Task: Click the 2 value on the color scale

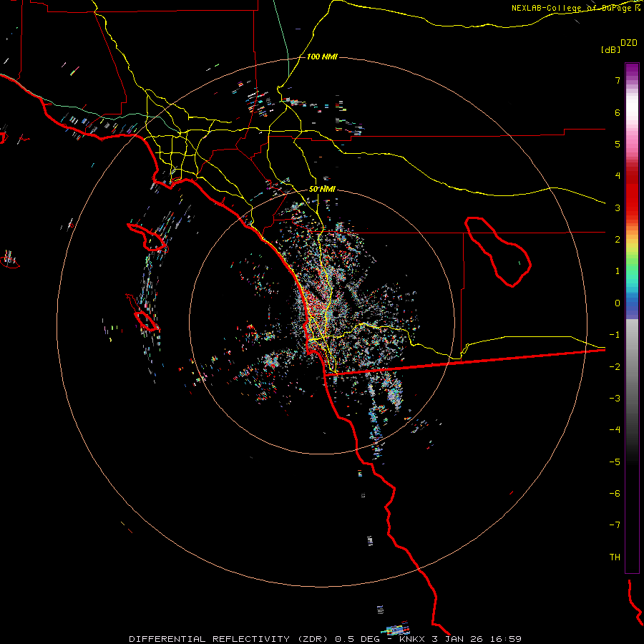Action: pos(618,240)
